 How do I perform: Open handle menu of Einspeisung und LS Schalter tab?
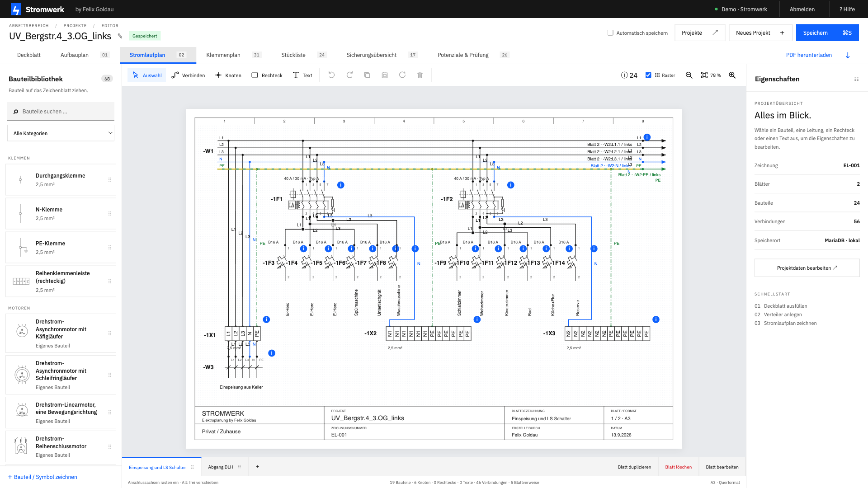tap(193, 467)
